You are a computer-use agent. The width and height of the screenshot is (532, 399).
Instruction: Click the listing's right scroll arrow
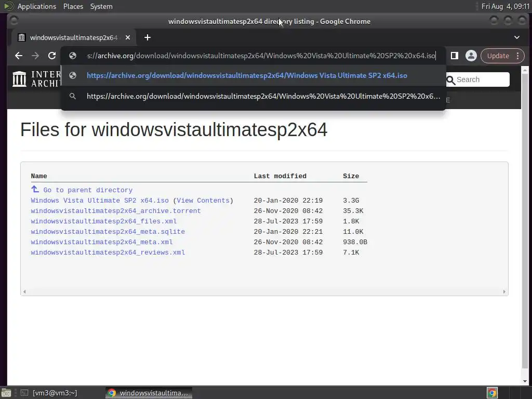[504, 292]
